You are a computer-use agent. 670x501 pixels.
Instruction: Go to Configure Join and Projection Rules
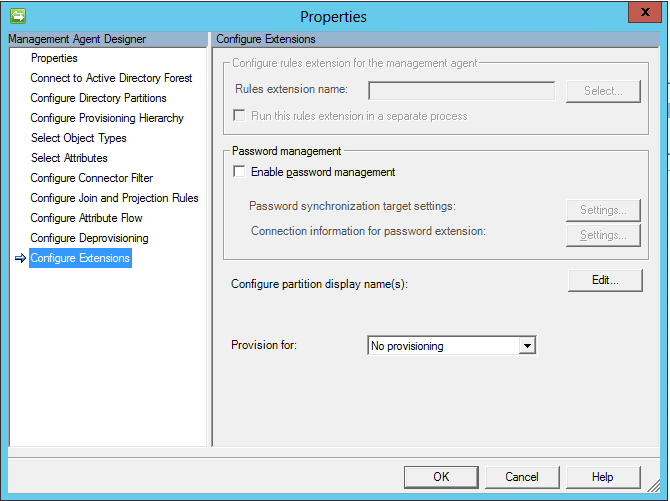pos(114,198)
